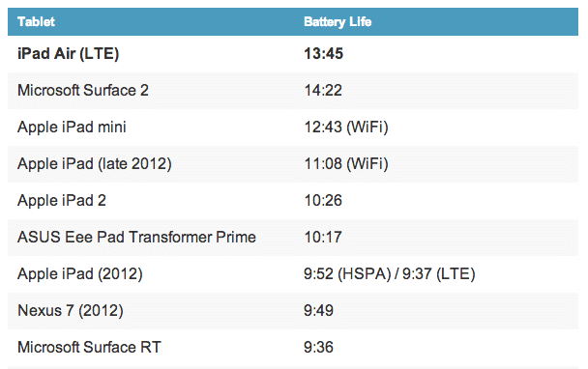Select Apple iPad (late 2012) cell

pyautogui.click(x=95, y=163)
